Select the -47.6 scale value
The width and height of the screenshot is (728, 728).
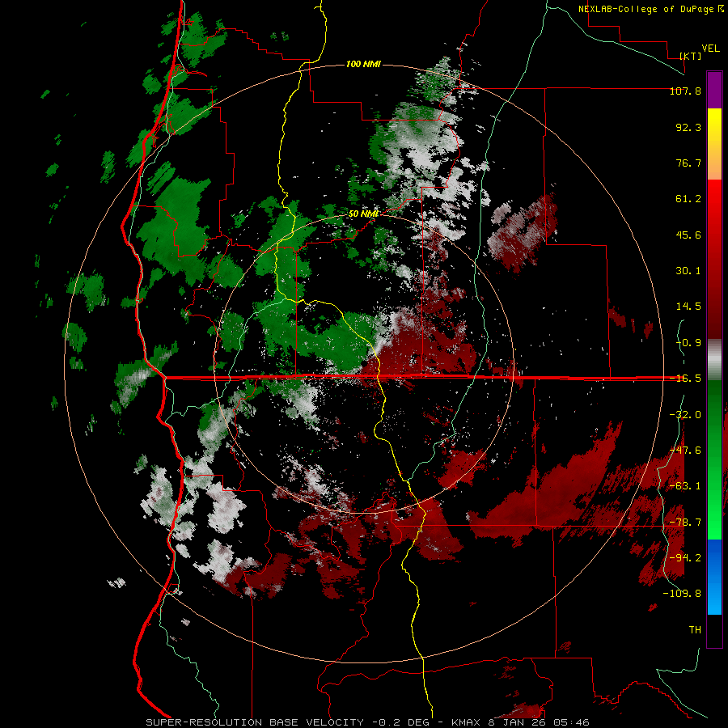tap(685, 450)
